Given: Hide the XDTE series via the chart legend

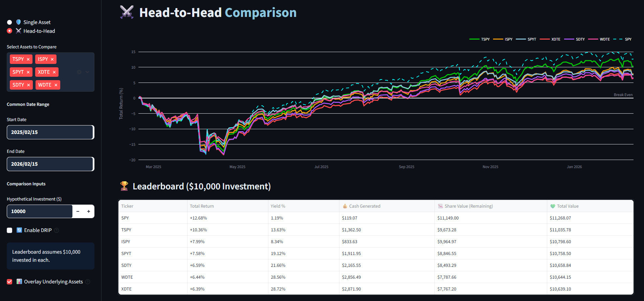Looking at the screenshot, I should [550, 39].
